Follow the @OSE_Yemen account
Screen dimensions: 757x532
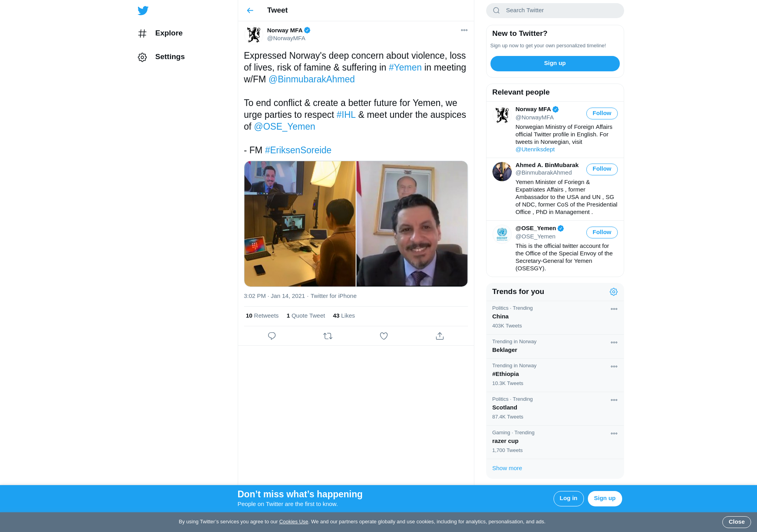click(x=602, y=233)
